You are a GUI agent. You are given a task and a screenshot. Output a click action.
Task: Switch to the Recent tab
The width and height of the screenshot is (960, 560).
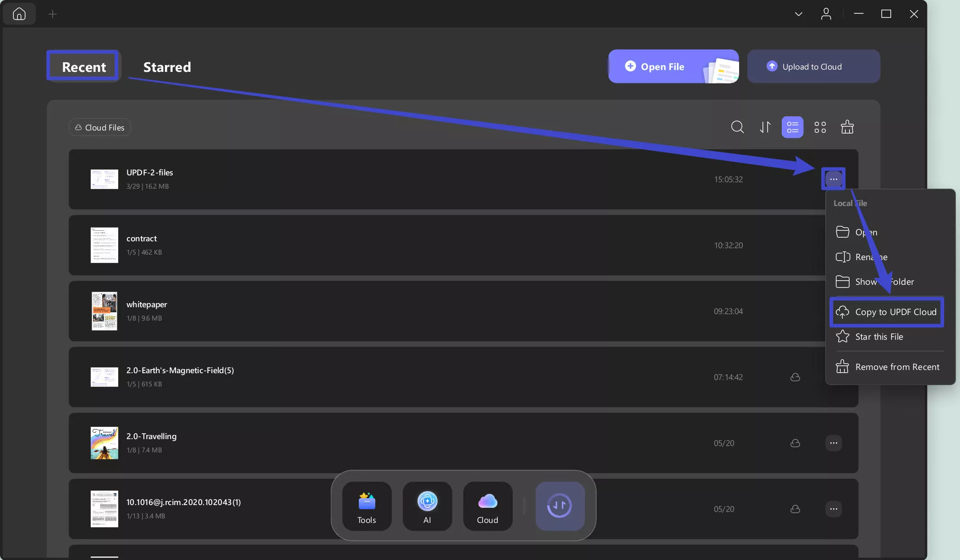click(x=84, y=67)
